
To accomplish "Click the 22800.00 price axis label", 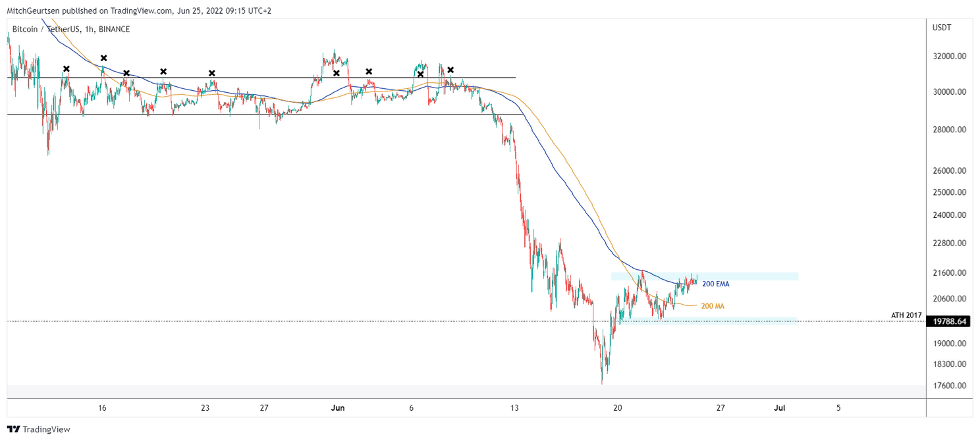I will click(x=949, y=244).
